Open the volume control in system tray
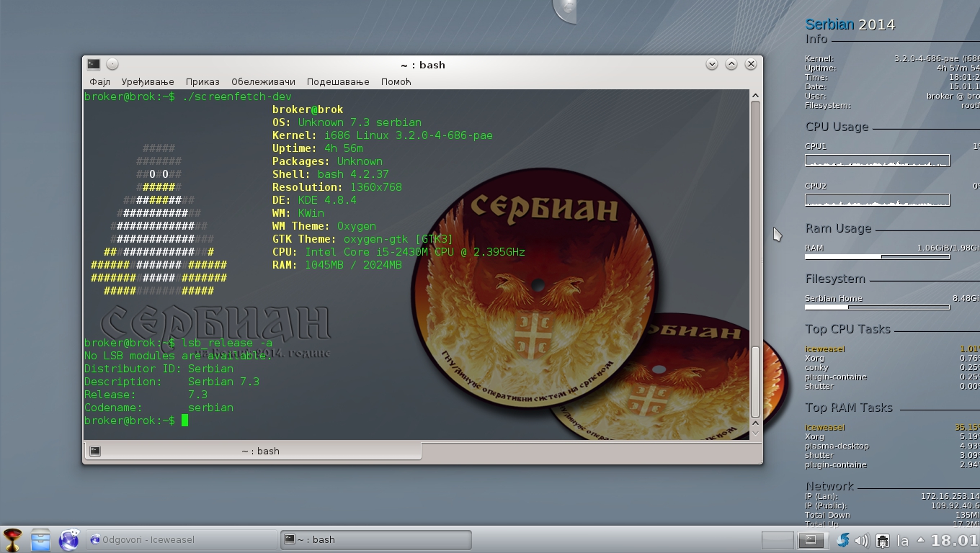Image resolution: width=980 pixels, height=553 pixels. 862,540
